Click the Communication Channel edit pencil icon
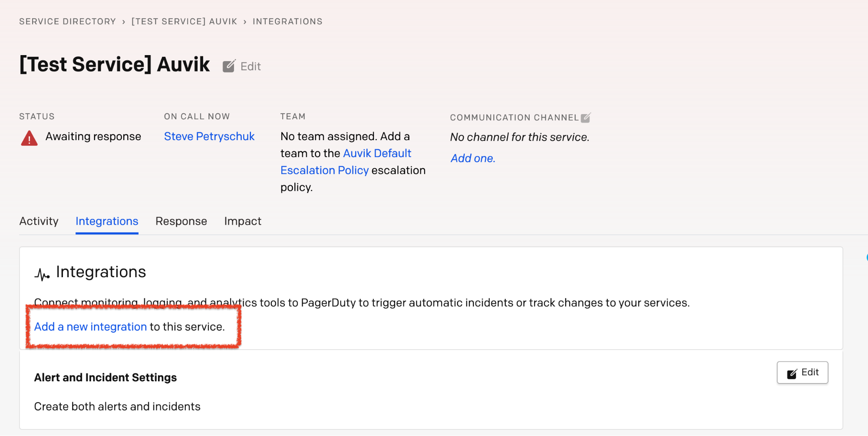 pyautogui.click(x=586, y=117)
